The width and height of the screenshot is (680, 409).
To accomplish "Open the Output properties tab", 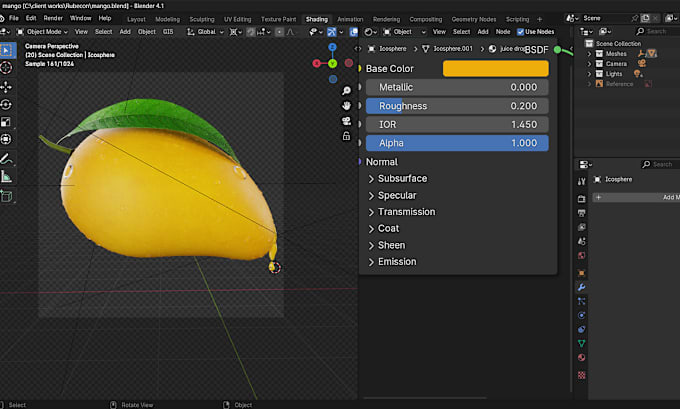I will tap(582, 213).
